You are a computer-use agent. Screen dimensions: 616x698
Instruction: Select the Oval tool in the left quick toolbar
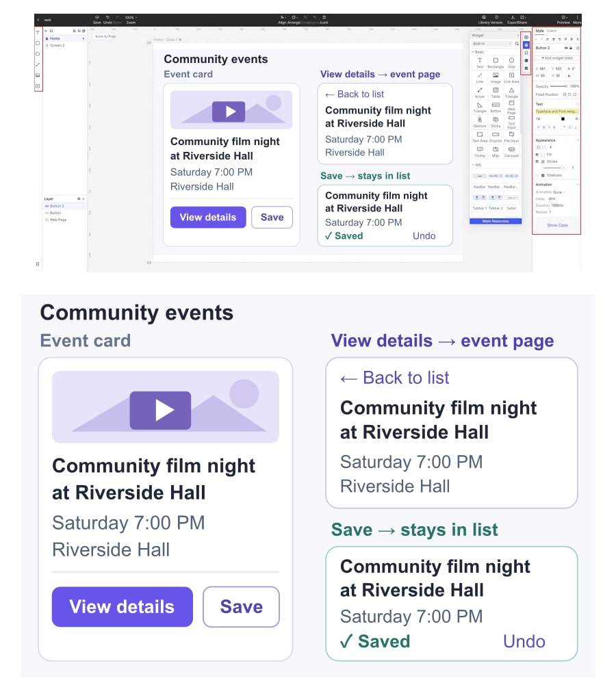pyautogui.click(x=38, y=54)
